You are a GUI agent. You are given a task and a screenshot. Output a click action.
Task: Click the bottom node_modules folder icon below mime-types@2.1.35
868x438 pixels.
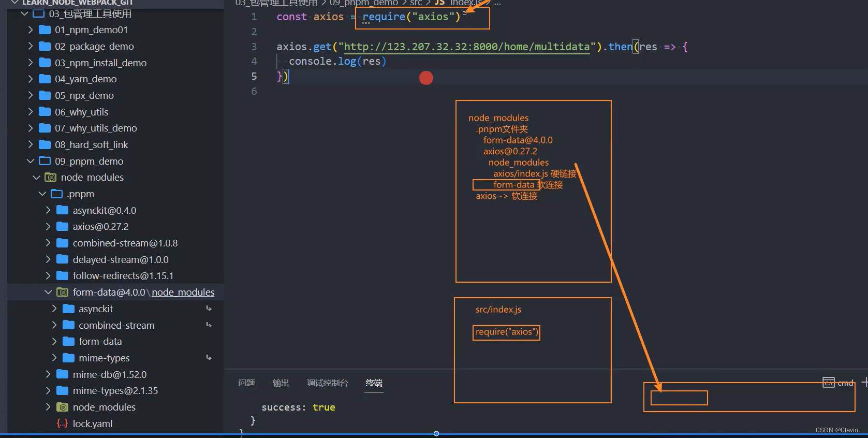click(x=63, y=407)
